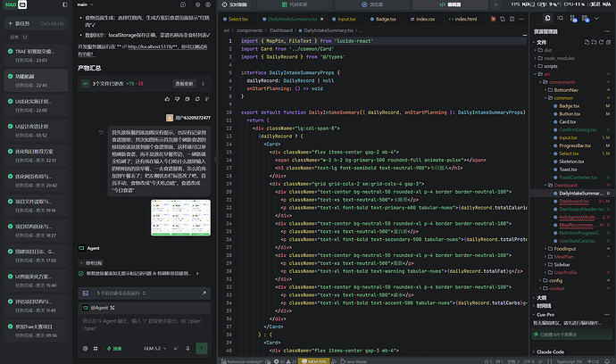
Task: Open the main branch dropdown
Action: coord(85,4)
